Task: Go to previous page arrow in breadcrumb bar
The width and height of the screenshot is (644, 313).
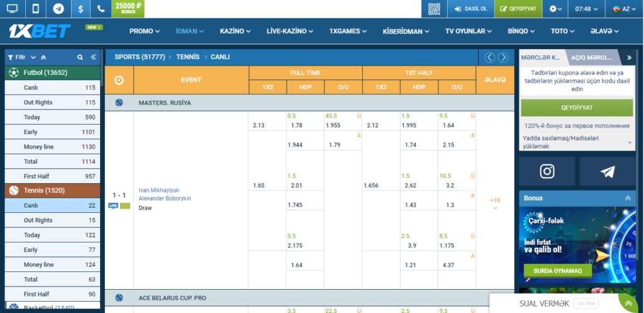Action: 489,57
